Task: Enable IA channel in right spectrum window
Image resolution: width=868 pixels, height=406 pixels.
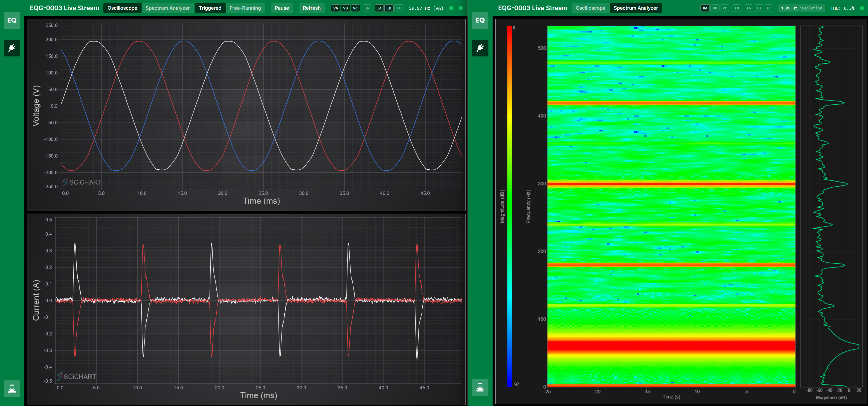Action: [749, 8]
